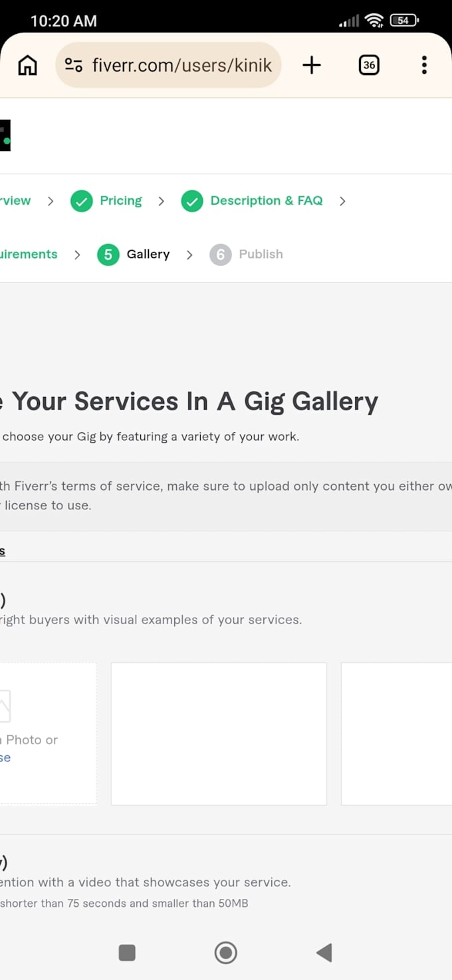The image size is (452, 980).
Task: Select the second empty image upload slot
Action: click(219, 734)
